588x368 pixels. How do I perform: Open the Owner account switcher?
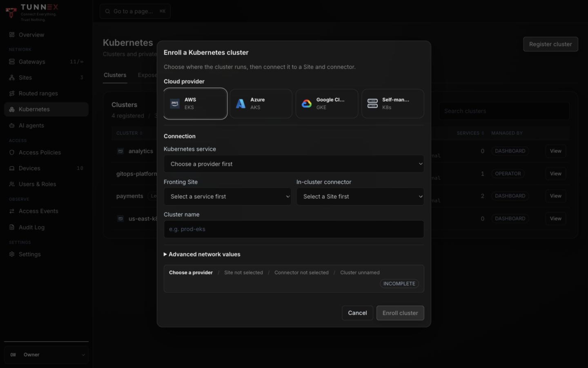(46, 355)
